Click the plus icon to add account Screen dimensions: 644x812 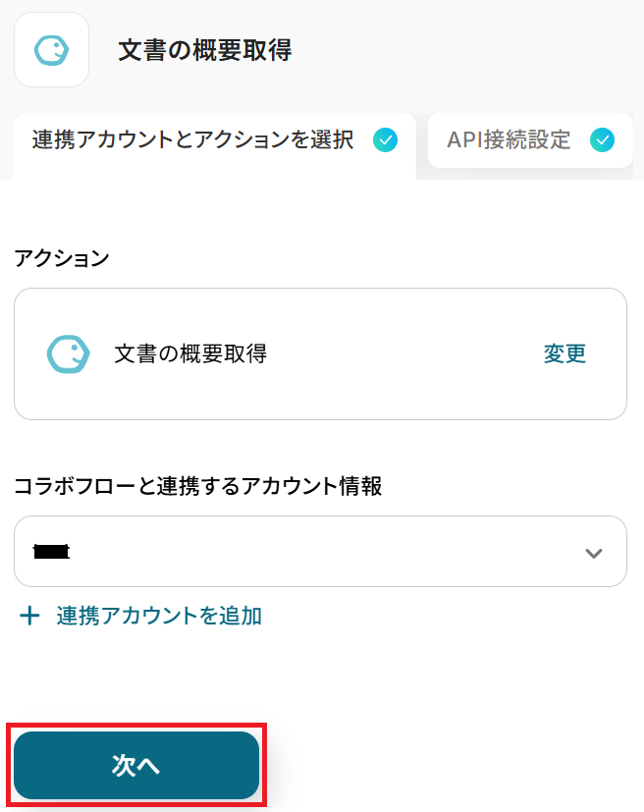click(30, 617)
